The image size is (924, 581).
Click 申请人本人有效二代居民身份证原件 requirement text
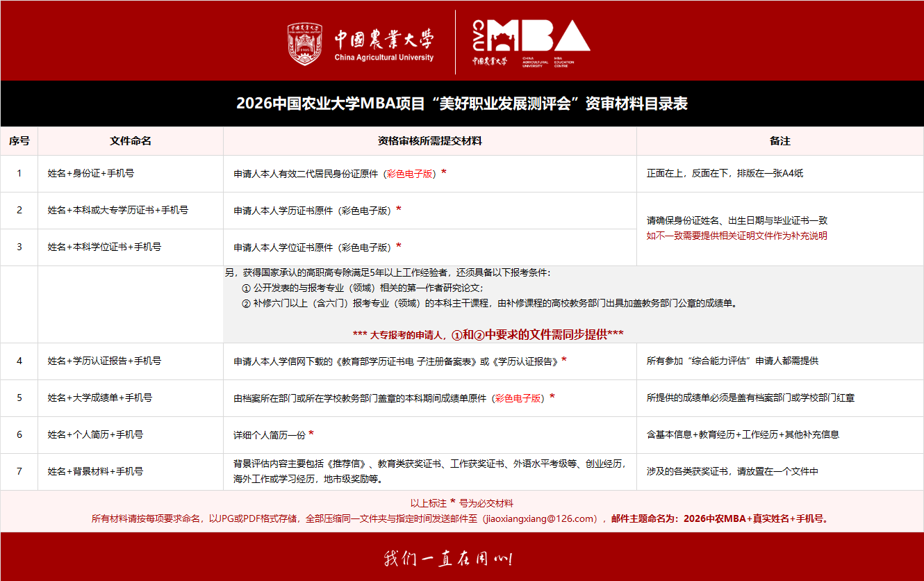coord(340,174)
